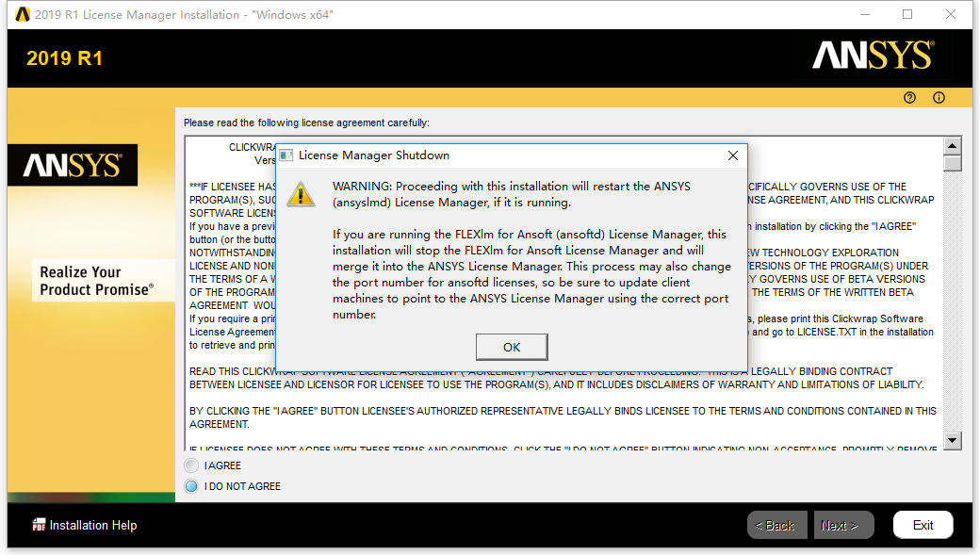Select the I AGREE radio button
This screenshot has height=555, width=980.
[x=191, y=465]
